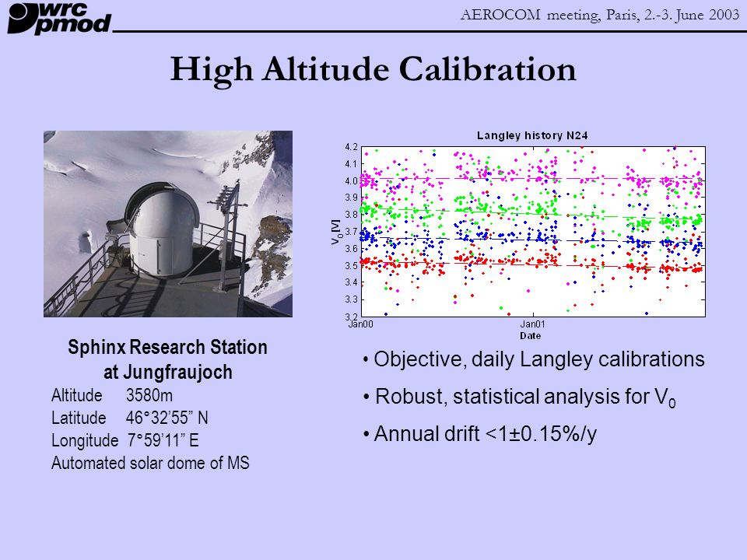Select the longitude value 7°59'11" E

[x=163, y=440]
